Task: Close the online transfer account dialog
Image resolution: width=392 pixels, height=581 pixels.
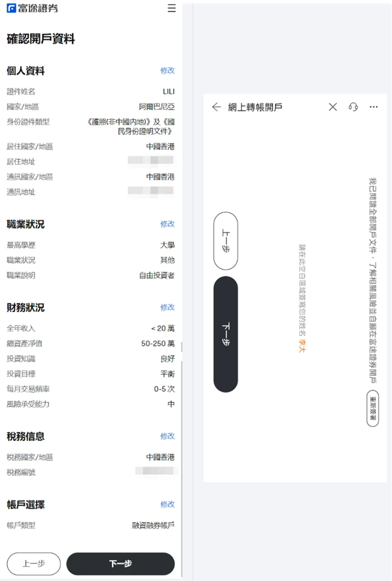Action: tap(332, 107)
